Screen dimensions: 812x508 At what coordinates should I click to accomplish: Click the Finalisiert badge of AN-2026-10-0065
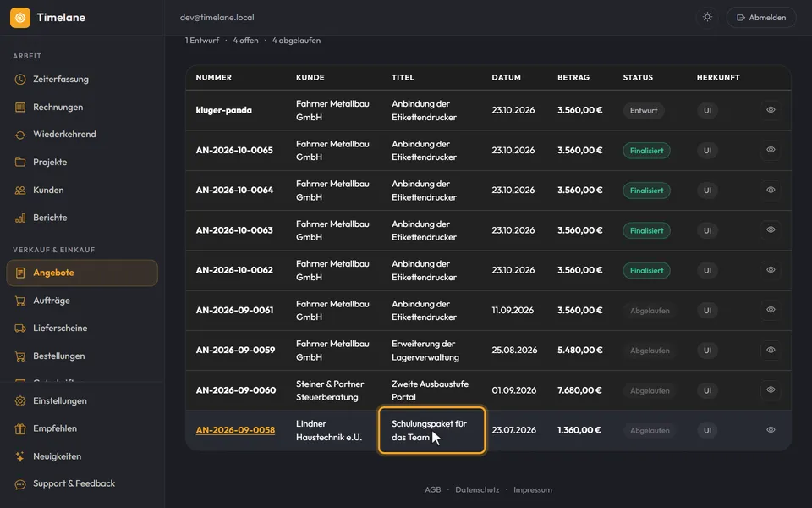click(x=646, y=151)
